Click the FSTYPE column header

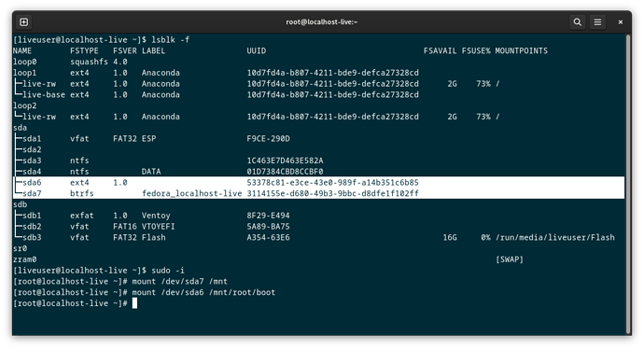pos(84,51)
